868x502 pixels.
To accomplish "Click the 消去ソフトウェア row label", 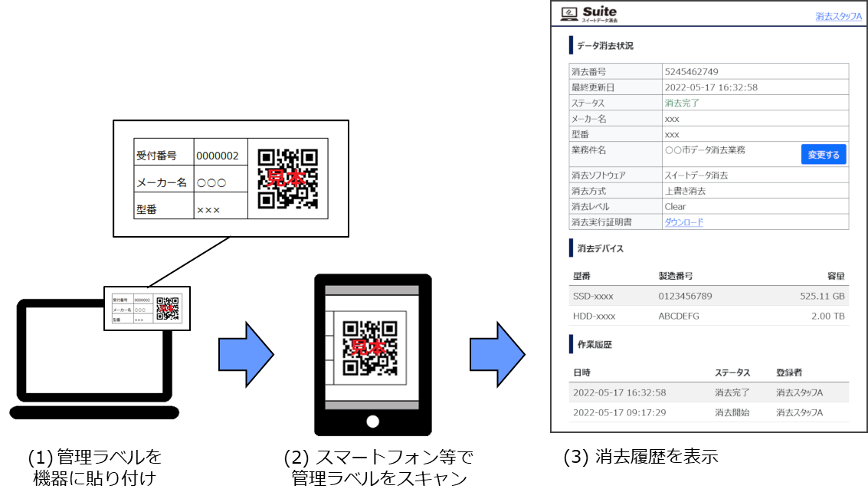I will 598,175.
